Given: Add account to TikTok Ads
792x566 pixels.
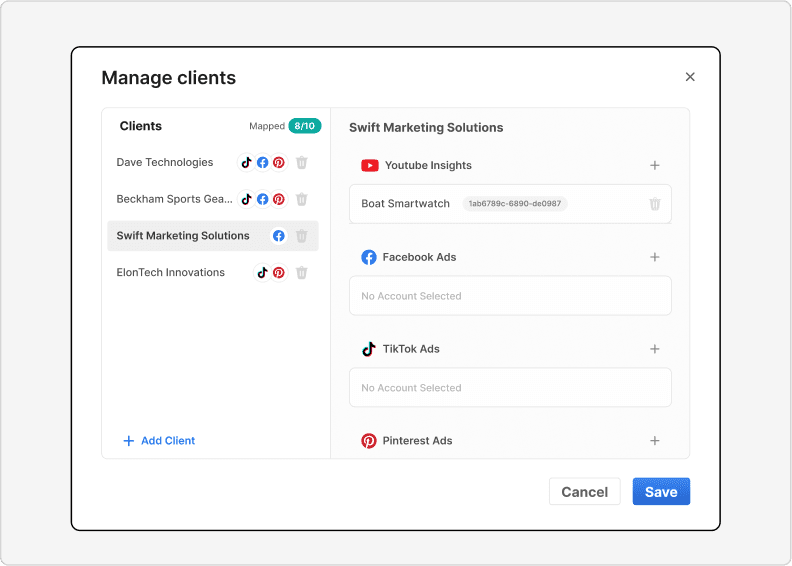Looking at the screenshot, I should pos(655,349).
